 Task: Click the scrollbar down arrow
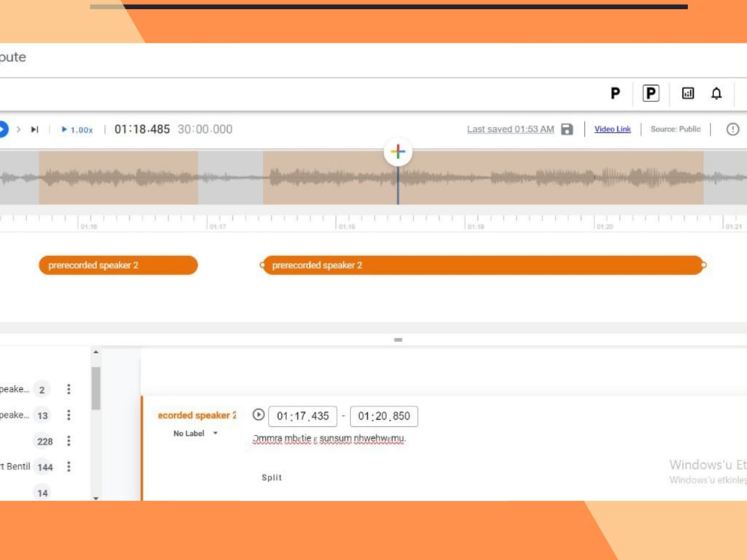tap(96, 498)
